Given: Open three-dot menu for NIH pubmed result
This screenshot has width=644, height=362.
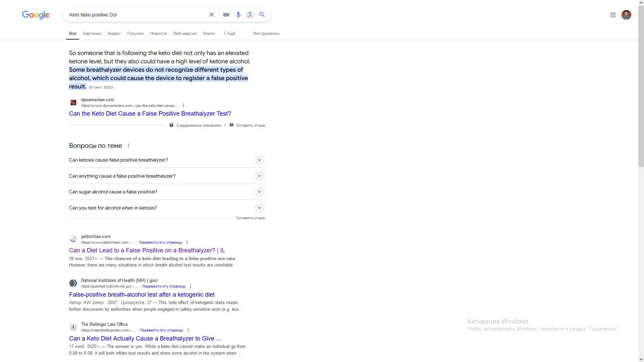Looking at the screenshot, I should (191, 286).
